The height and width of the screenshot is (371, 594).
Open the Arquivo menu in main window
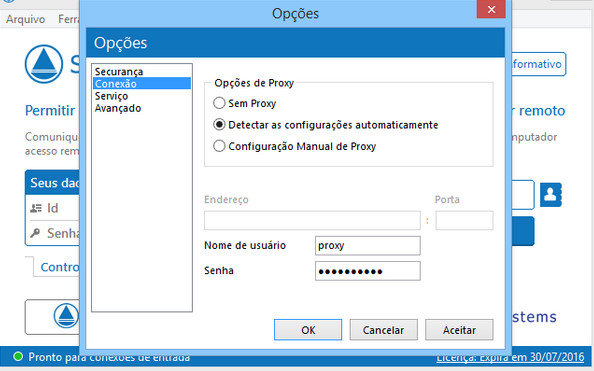tap(25, 19)
